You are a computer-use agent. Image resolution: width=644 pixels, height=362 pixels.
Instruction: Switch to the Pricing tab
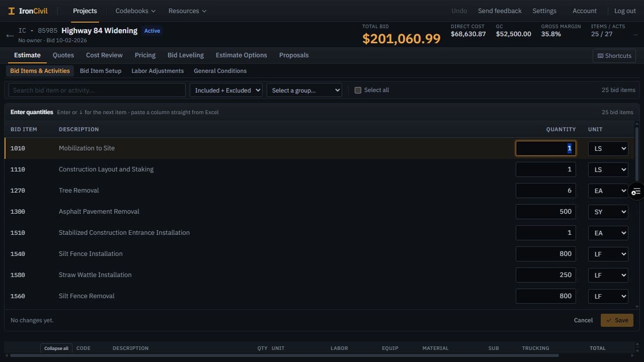click(x=145, y=55)
